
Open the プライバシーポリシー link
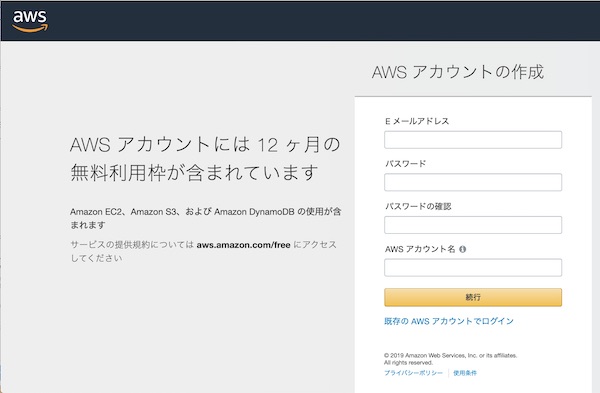(x=413, y=373)
